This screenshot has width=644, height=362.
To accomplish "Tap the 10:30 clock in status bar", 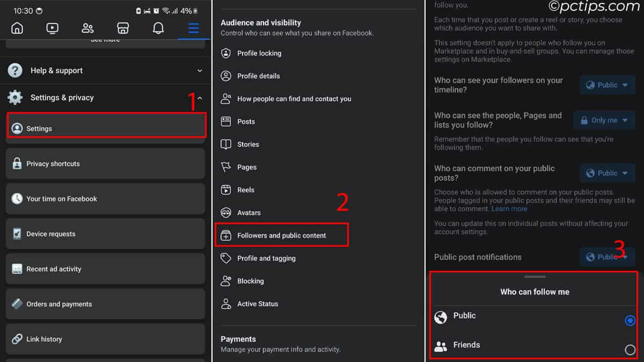I will (23, 11).
